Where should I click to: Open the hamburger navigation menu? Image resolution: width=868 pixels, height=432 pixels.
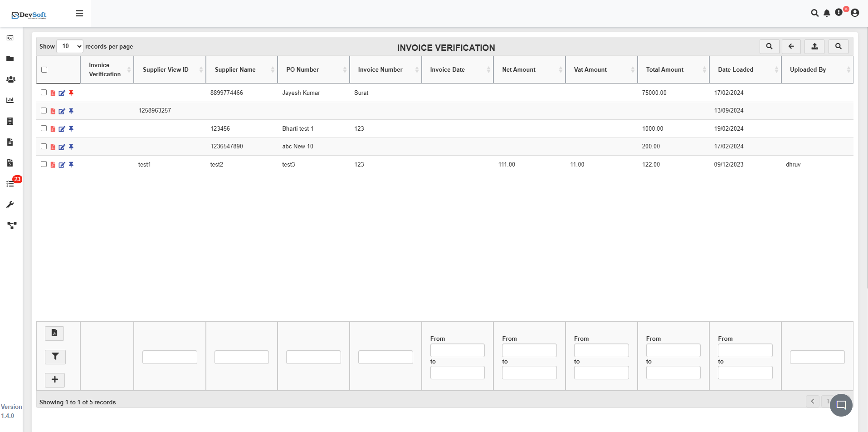[79, 13]
